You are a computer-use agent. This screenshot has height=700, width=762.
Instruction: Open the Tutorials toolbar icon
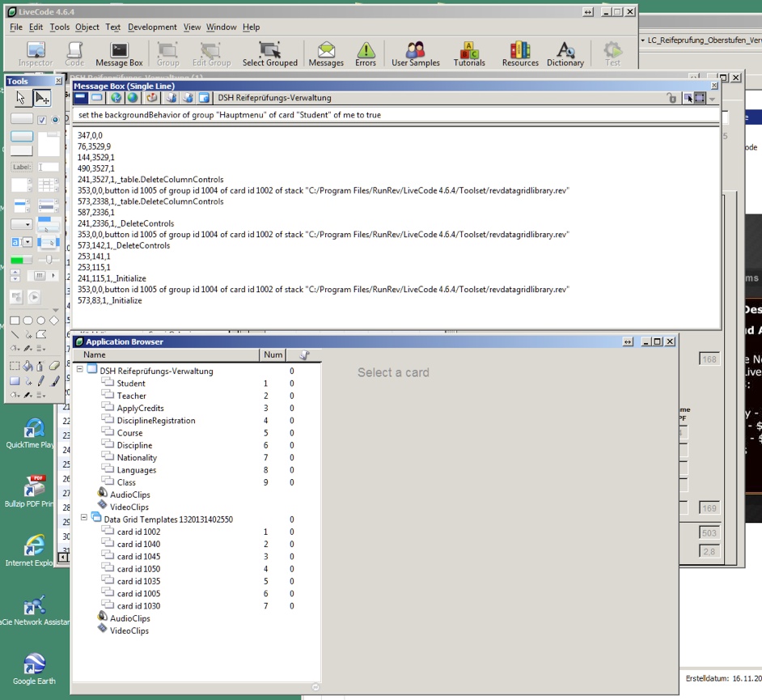point(469,54)
